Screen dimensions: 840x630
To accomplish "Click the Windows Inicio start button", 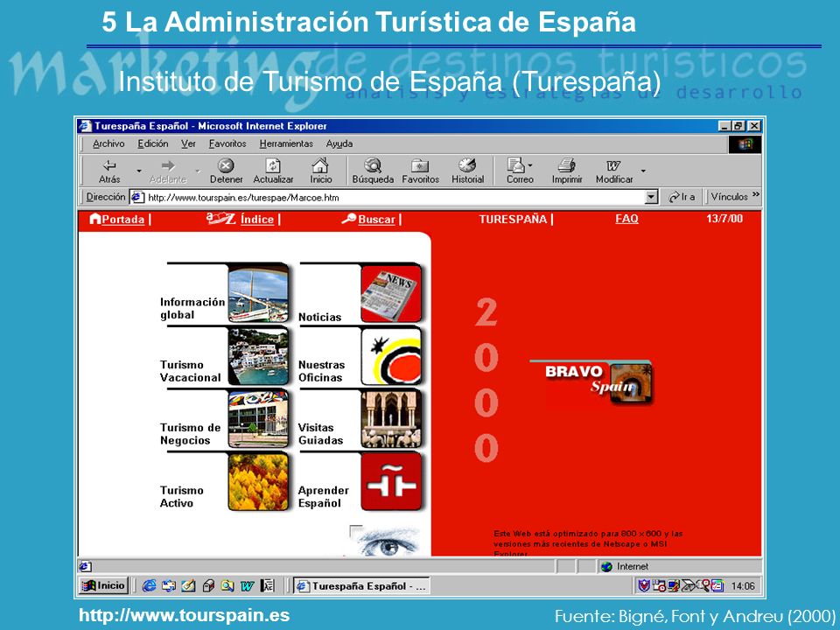I will pos(103,585).
